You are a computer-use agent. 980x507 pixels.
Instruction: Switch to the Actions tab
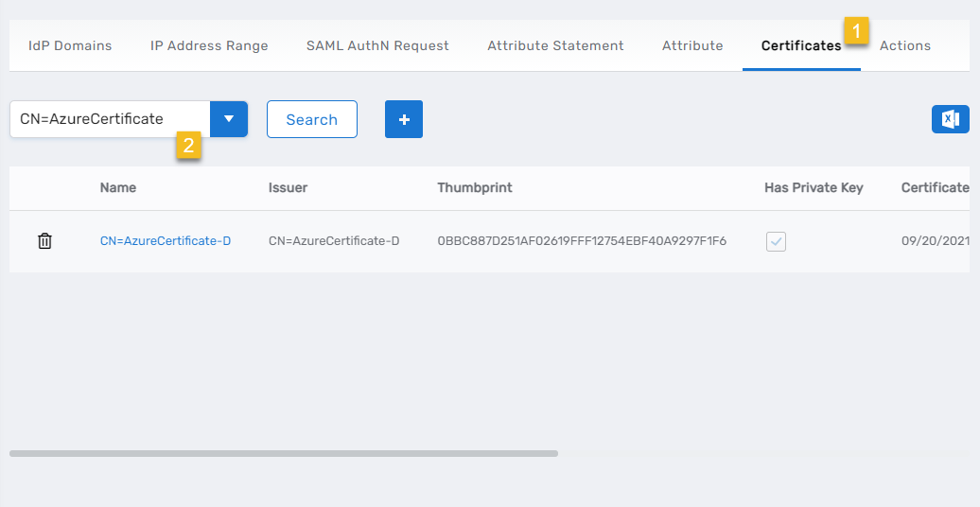905,45
